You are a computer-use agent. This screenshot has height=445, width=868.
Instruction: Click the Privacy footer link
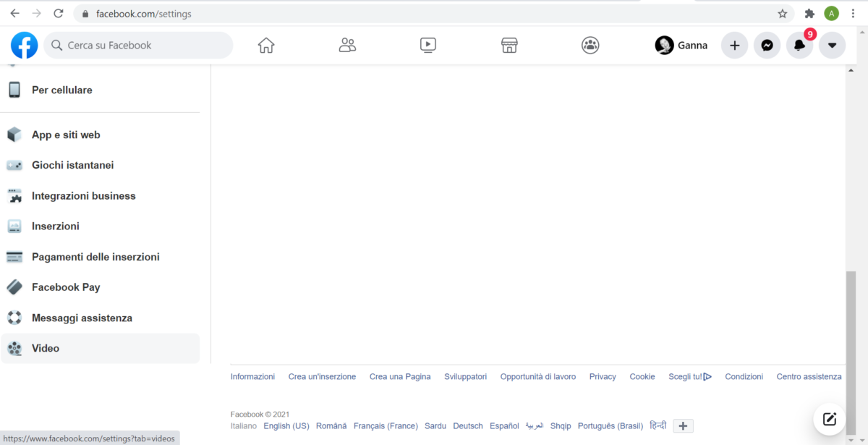coord(603,376)
